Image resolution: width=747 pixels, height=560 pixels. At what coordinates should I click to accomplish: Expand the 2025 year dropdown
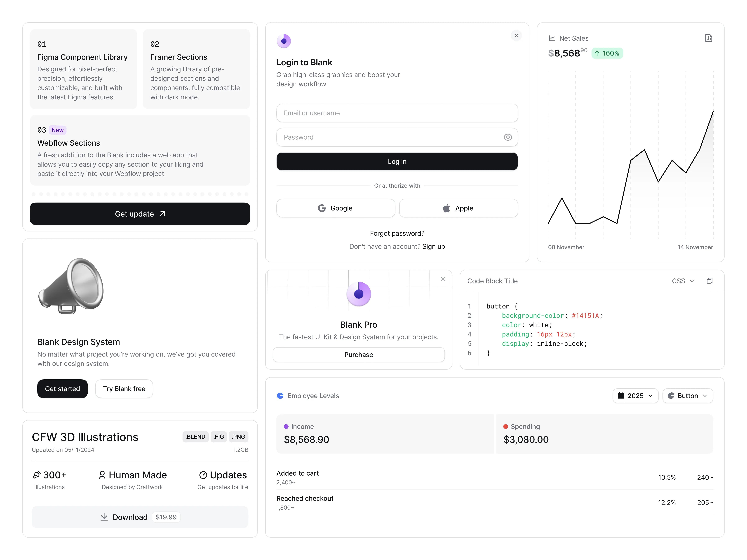pyautogui.click(x=635, y=396)
